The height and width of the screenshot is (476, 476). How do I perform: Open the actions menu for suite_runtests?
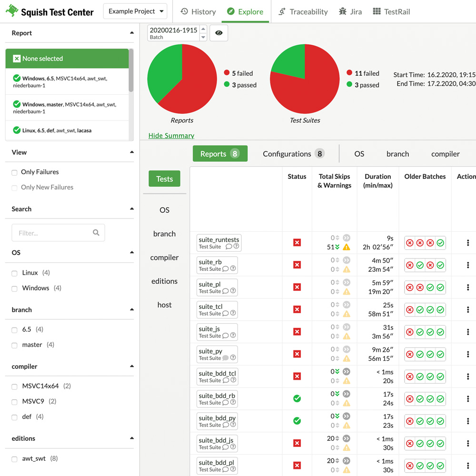point(468,243)
